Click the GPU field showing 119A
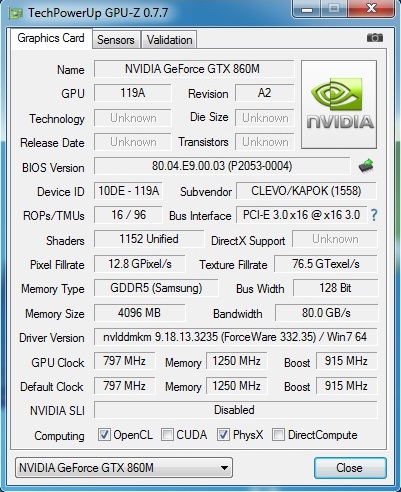This screenshot has height=492, width=401. [x=133, y=93]
